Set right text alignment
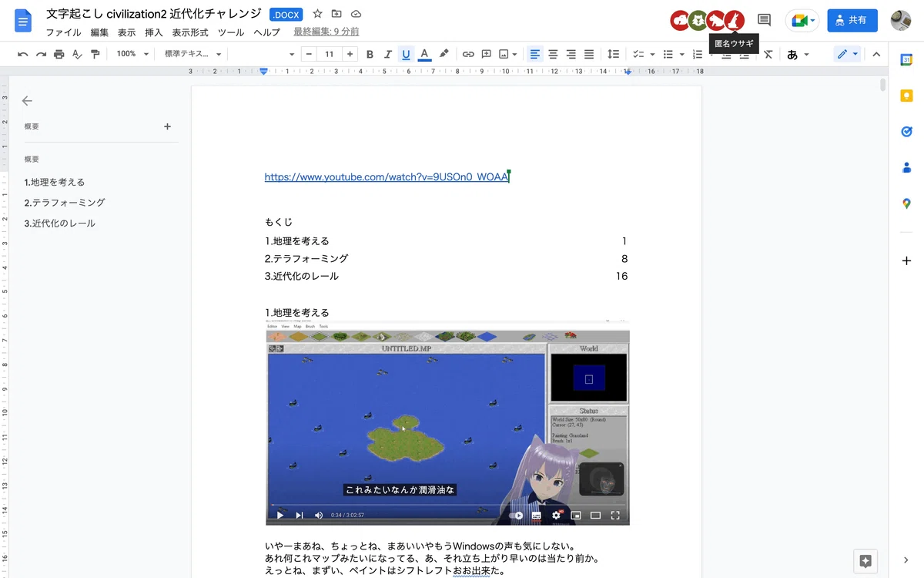Screen dimensions: 924x578 tap(571, 54)
